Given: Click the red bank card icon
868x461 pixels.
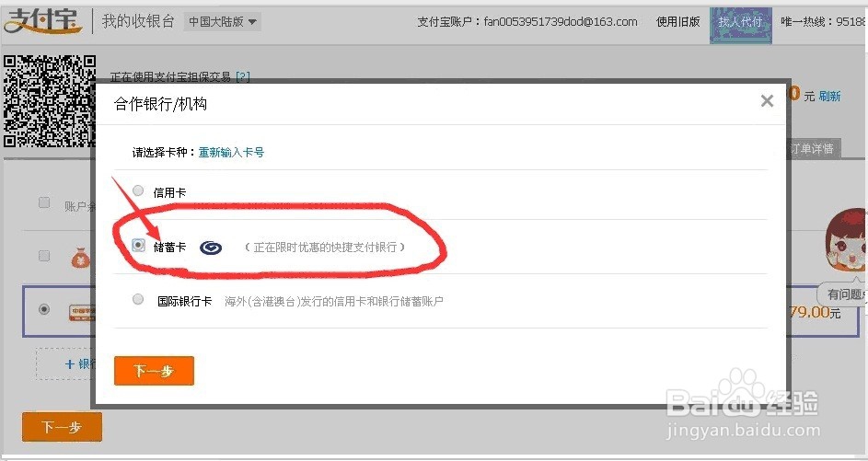Looking at the screenshot, I should point(82,312).
